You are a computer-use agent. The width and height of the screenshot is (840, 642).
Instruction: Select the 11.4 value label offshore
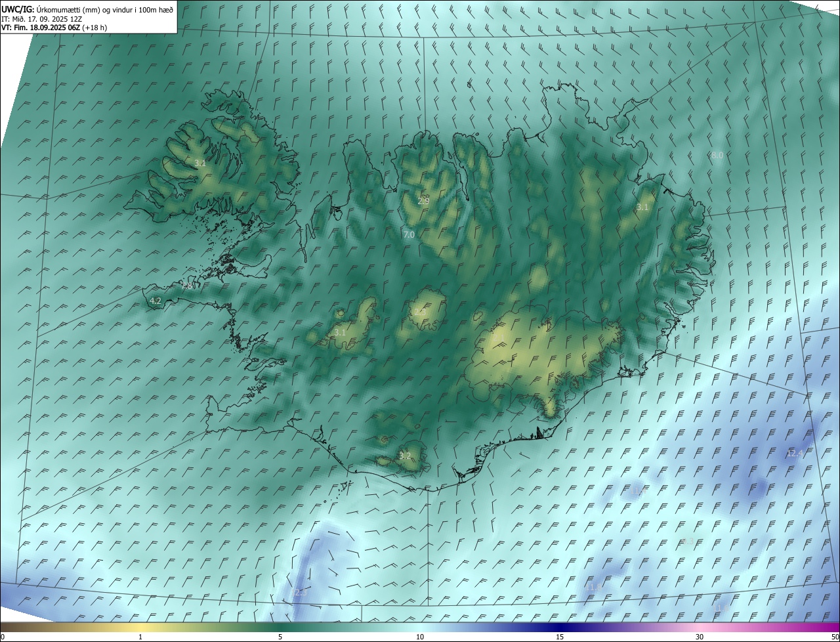pyautogui.click(x=638, y=490)
